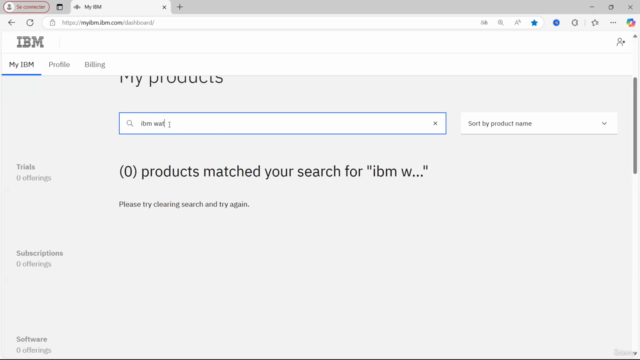Focus the product search input field
Image resolution: width=640 pixels, height=360 pixels.
pyautogui.click(x=282, y=123)
